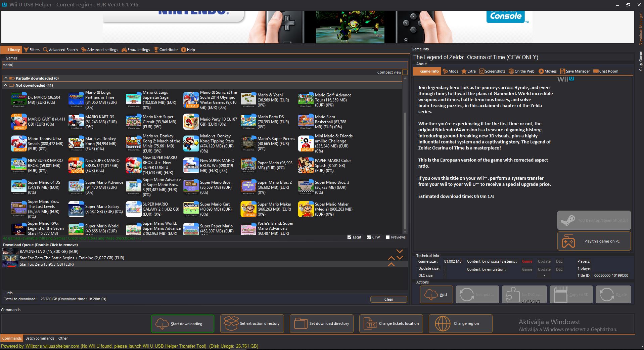Image resolution: width=644 pixels, height=350 pixels.
Task: Uncheck the CFW checkbox
Action: tap(369, 237)
